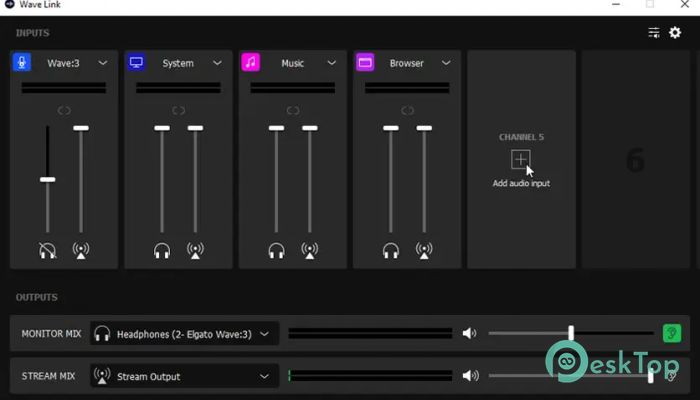Viewport: 700px width, 400px height.
Task: Click the System monitor channel icon
Action: tap(136, 62)
